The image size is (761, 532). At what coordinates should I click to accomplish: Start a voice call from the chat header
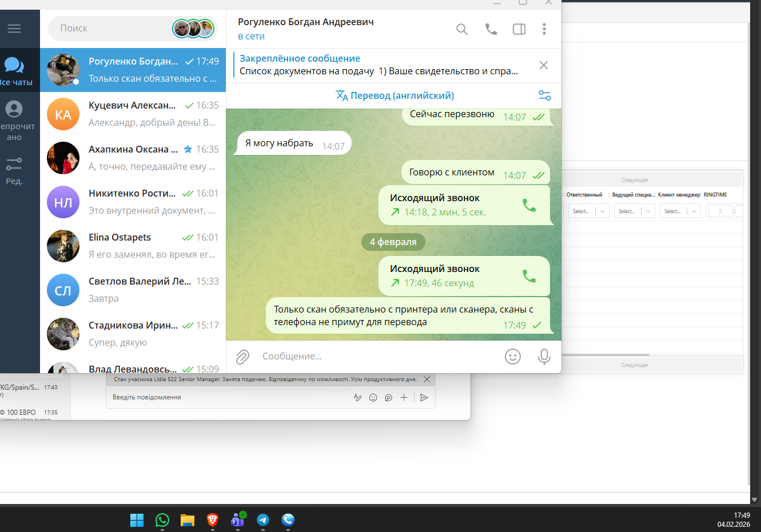coord(491,29)
